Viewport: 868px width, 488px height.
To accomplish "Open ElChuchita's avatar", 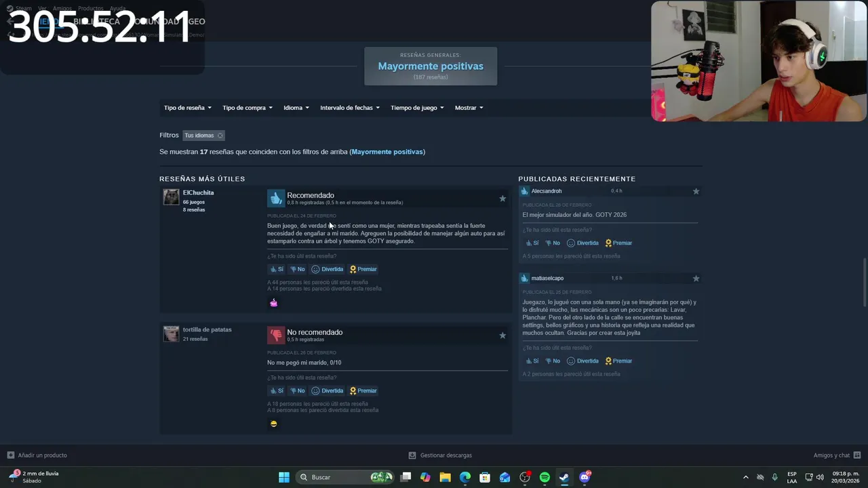I will pyautogui.click(x=171, y=197).
